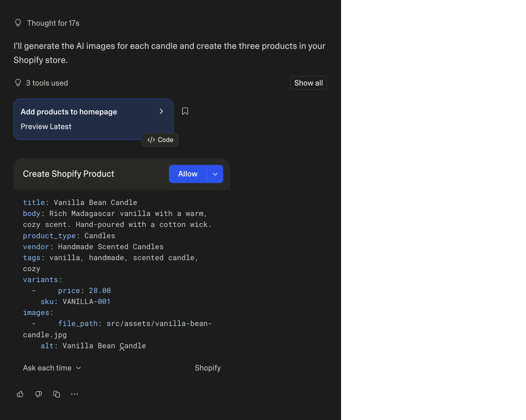
Task: Open the Allow button split dropdown
Action: tap(215, 174)
